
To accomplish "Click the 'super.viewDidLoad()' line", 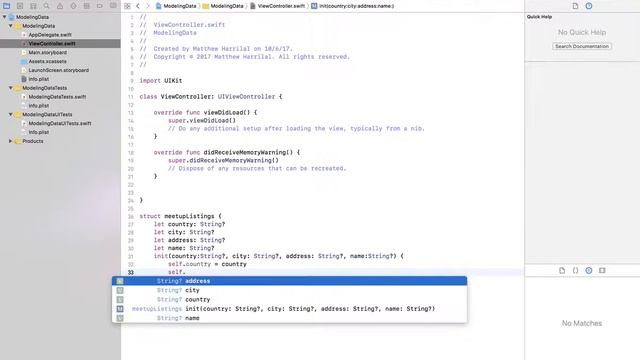I will [202, 120].
